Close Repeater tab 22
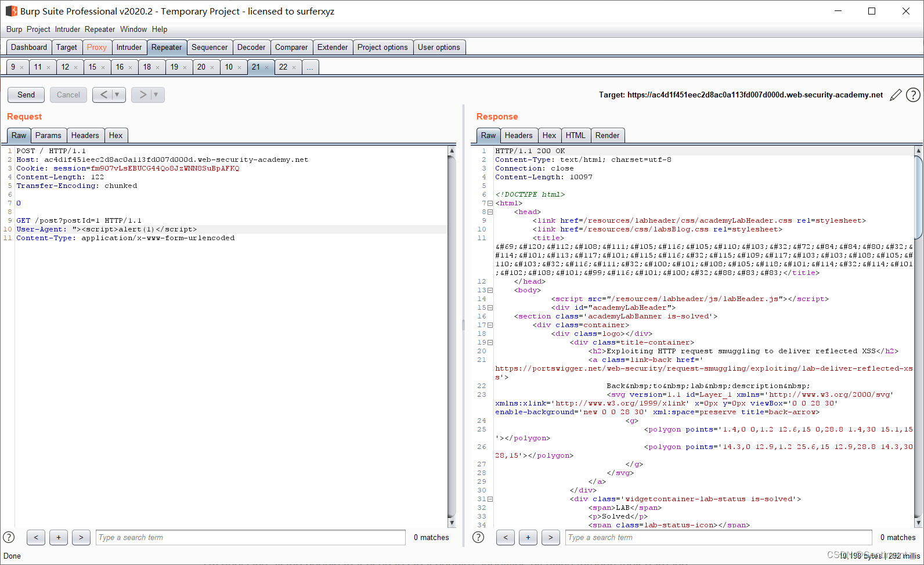924x565 pixels. tap(294, 67)
